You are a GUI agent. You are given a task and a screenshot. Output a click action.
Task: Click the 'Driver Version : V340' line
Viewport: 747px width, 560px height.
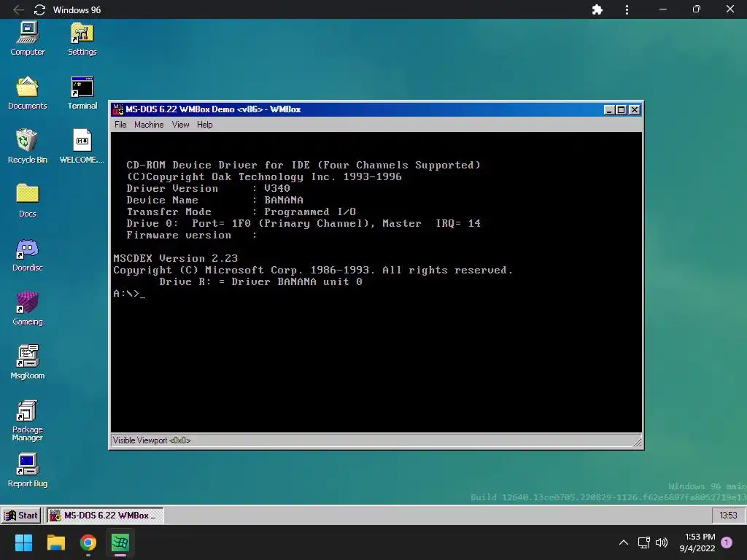[x=208, y=189]
